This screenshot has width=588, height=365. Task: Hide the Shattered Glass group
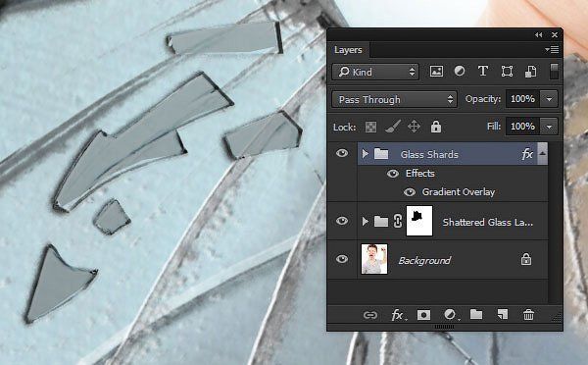342,221
